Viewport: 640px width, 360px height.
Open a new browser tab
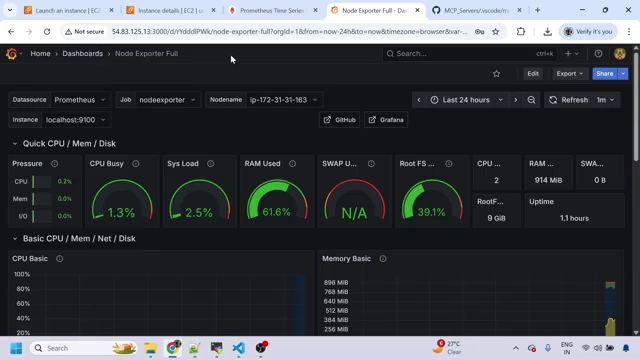pyautogui.click(x=538, y=10)
